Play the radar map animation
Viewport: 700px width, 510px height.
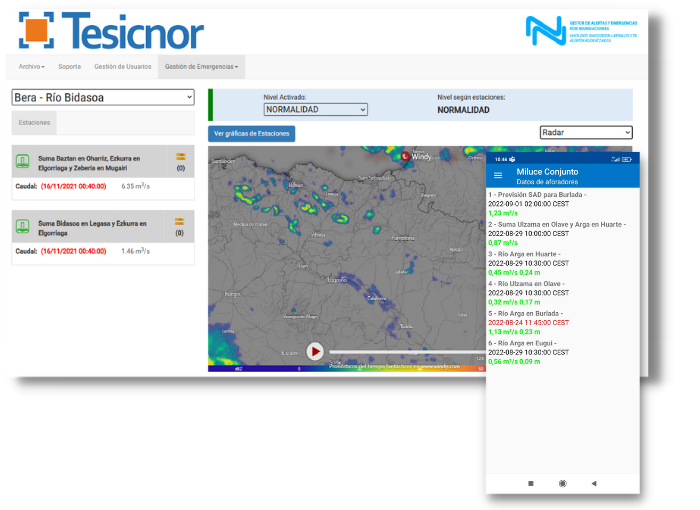[315, 351]
